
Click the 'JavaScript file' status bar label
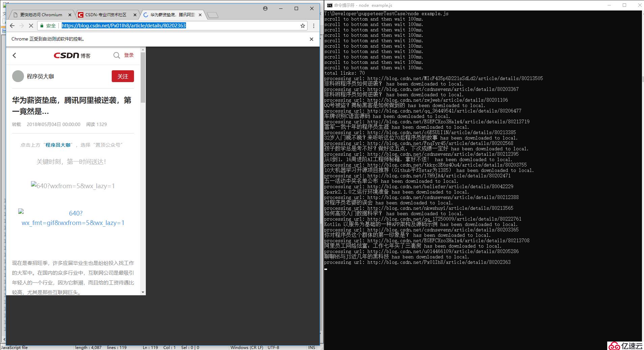14,347
